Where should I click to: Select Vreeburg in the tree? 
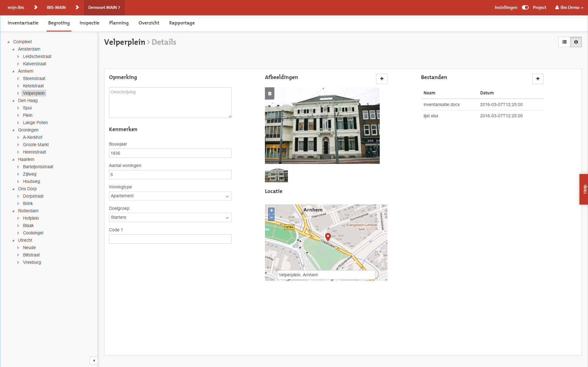coord(32,262)
